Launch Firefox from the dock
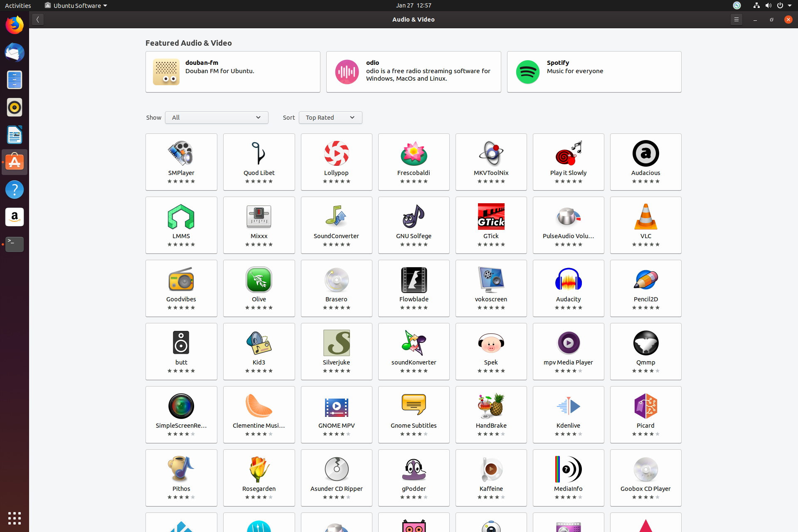The height and width of the screenshot is (532, 798). [x=15, y=25]
